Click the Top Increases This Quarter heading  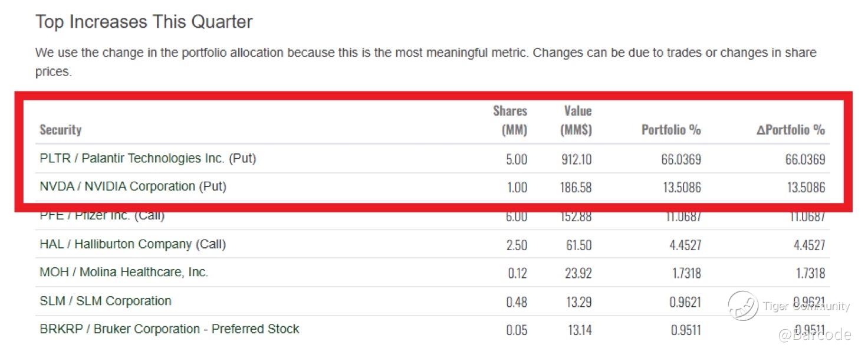144,22
